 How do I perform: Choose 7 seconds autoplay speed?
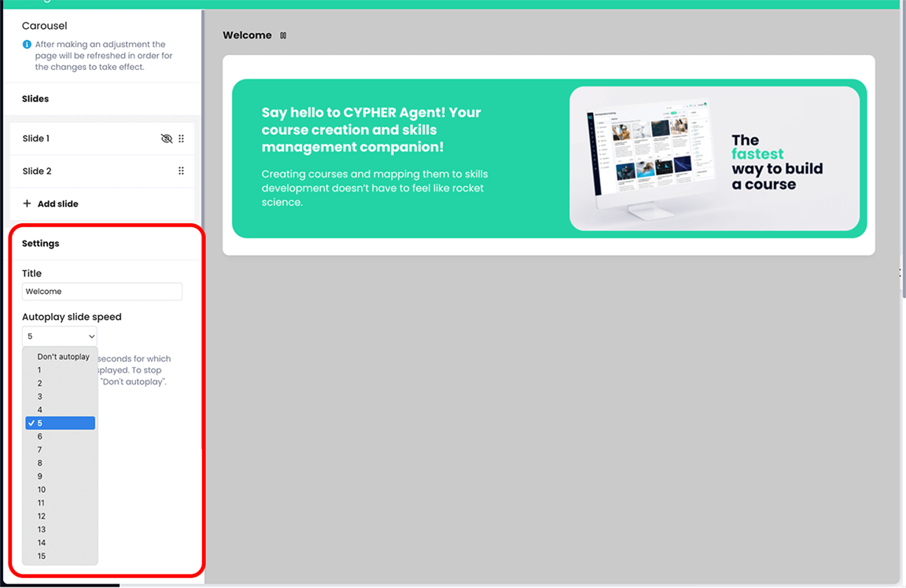tap(60, 450)
